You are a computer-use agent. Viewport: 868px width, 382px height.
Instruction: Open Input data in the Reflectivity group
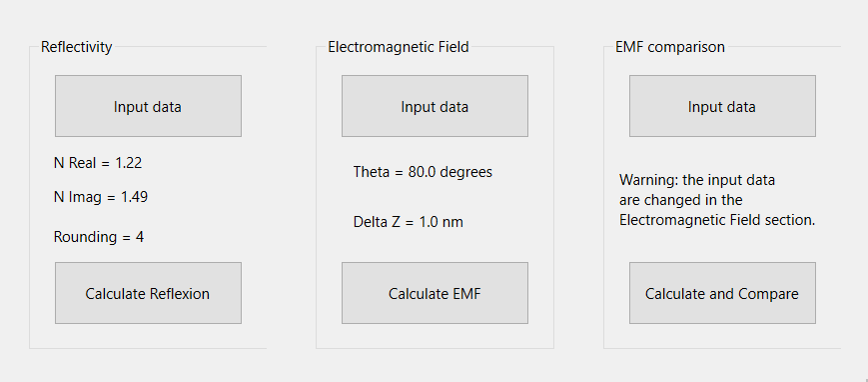click(x=148, y=106)
